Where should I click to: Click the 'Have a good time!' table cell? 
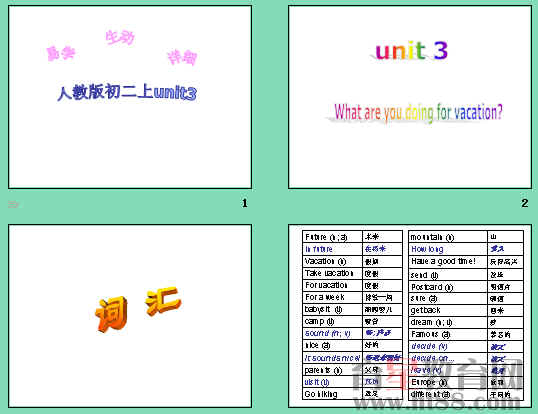448,261
